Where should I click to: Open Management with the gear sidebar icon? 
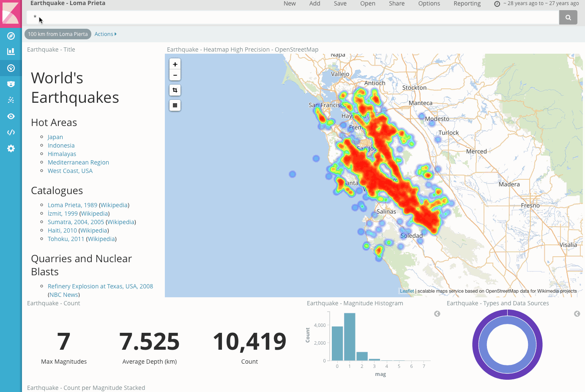click(11, 148)
